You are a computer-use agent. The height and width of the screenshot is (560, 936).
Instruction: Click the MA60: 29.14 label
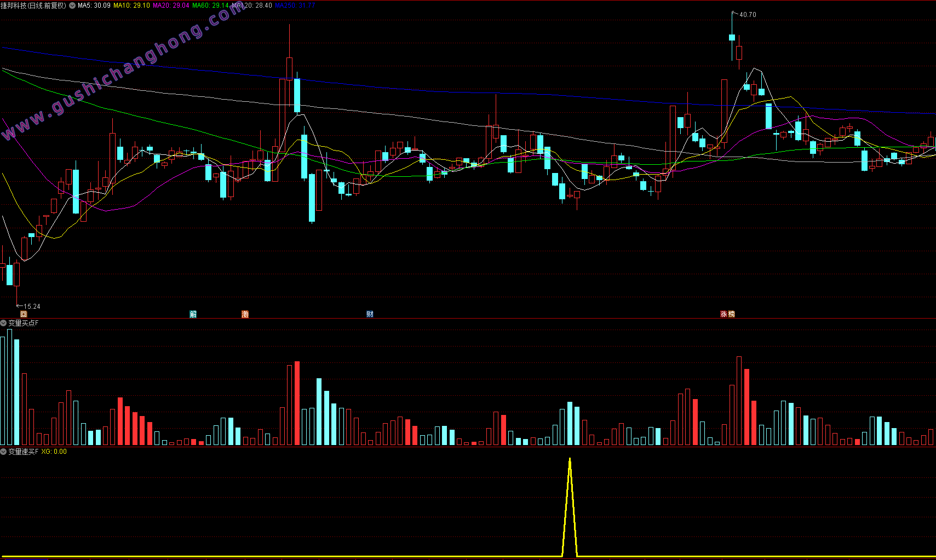[210, 5]
